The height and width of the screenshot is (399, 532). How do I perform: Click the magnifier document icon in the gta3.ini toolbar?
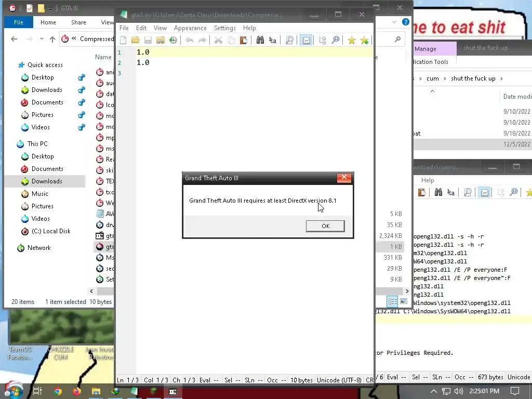pos(289,41)
